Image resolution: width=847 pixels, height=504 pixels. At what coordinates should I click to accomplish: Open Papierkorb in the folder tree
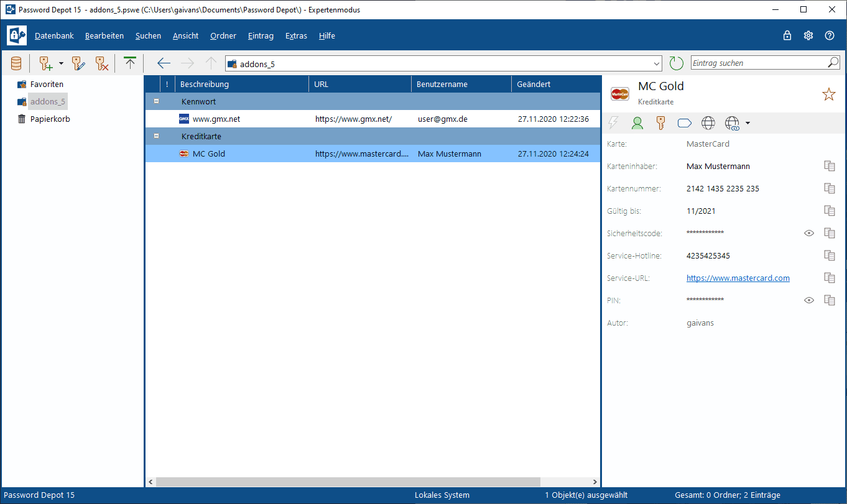50,119
